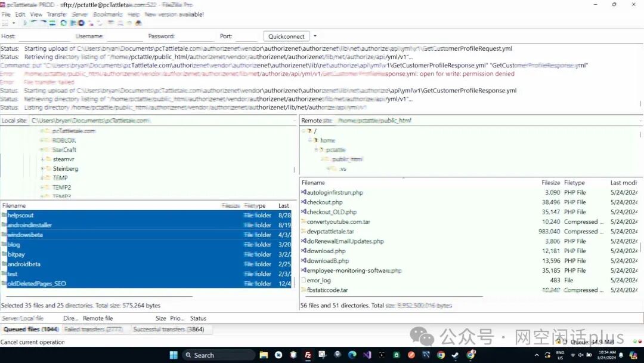Click 'New version available!' menu item
Viewport: 644px width, 363px height.
pyautogui.click(x=174, y=14)
